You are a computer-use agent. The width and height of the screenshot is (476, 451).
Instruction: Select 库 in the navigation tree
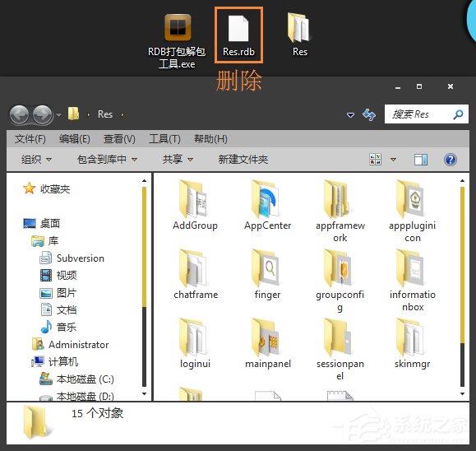coord(45,241)
